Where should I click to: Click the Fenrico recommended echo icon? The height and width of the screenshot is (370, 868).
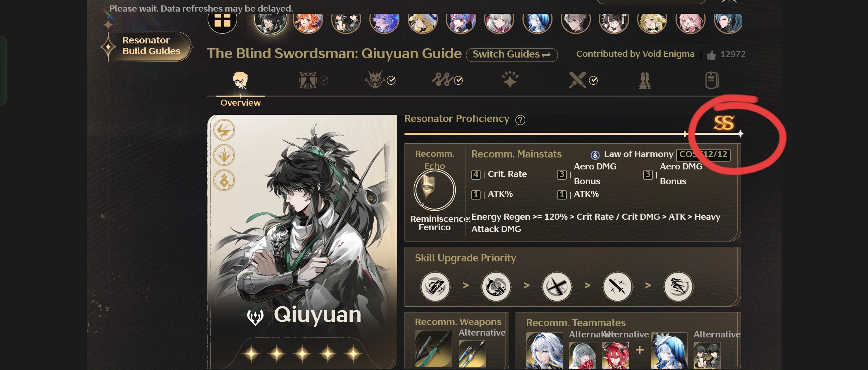[435, 190]
